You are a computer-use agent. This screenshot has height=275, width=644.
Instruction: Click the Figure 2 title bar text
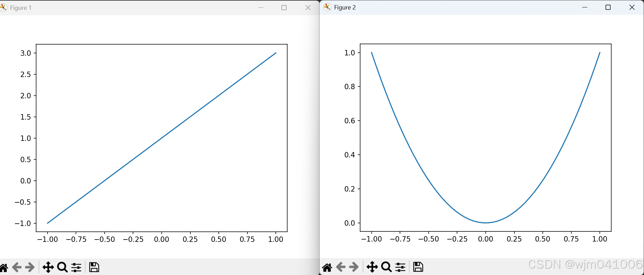345,7
